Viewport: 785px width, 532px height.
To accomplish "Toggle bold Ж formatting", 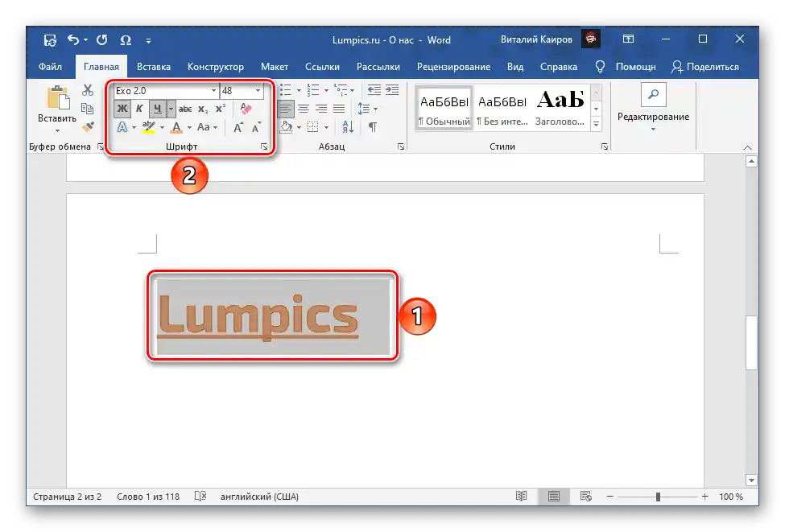I will tap(122, 109).
